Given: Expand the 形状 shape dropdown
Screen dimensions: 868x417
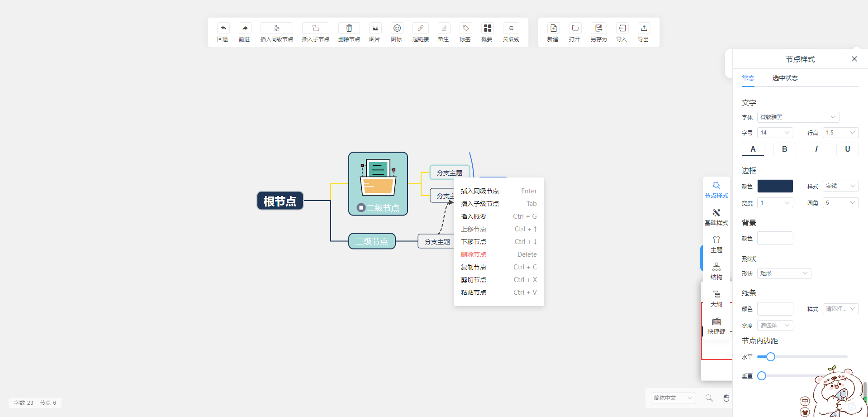Looking at the screenshot, I should [x=784, y=273].
